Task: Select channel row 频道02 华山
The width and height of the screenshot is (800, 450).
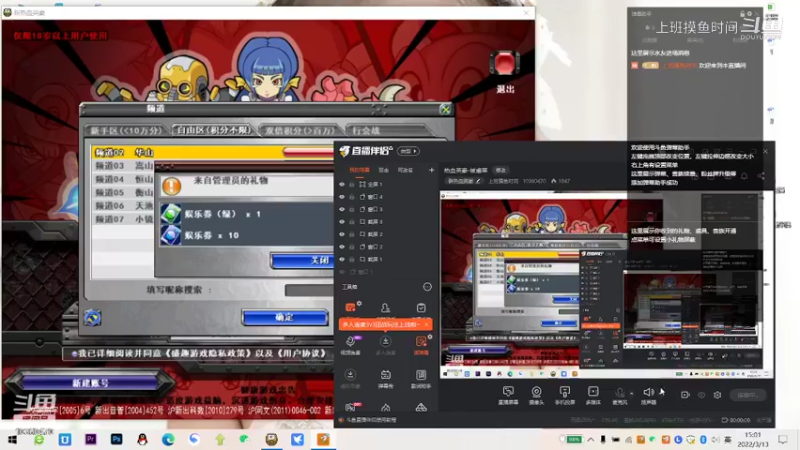Action: pos(213,152)
